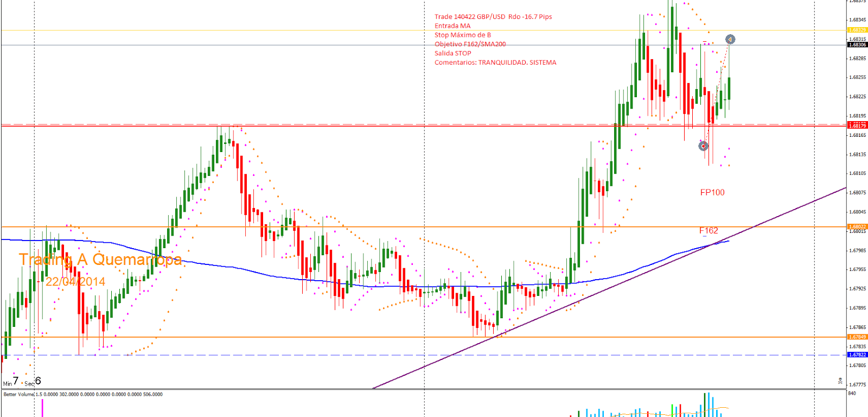
Task: Click the trade entry arrow marker circle
Action: (x=703, y=146)
